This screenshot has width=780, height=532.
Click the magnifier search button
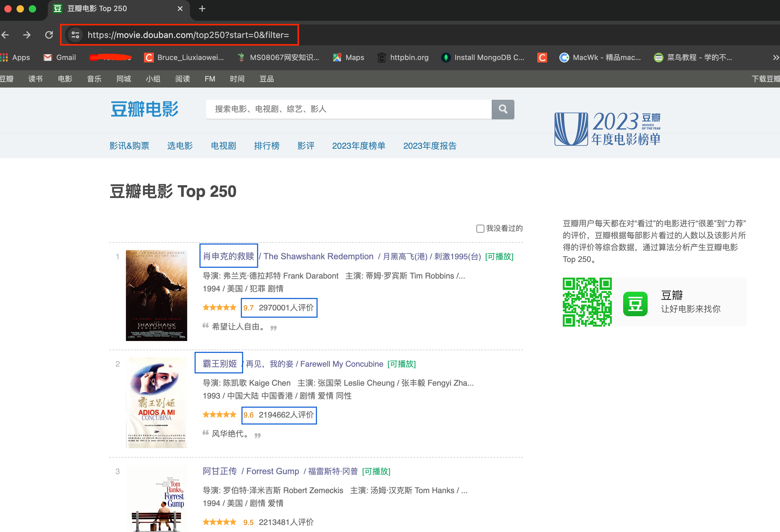point(502,109)
